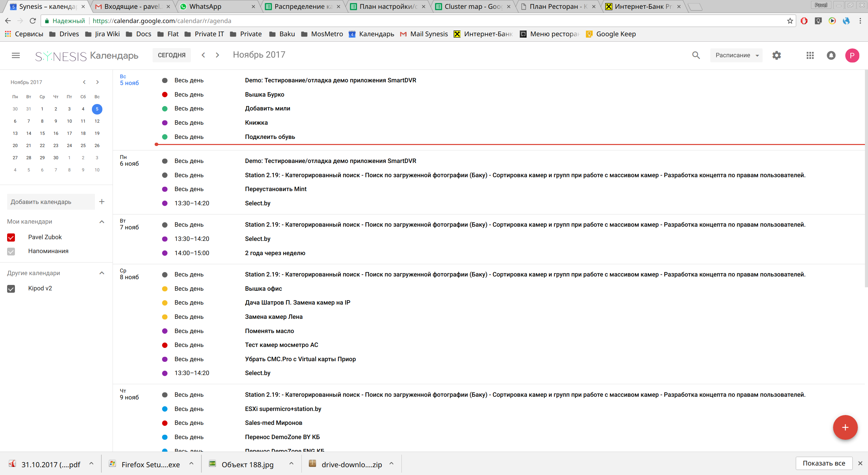Image resolution: width=868 pixels, height=475 pixels.
Task: Close the downloads bar
Action: coord(860,463)
